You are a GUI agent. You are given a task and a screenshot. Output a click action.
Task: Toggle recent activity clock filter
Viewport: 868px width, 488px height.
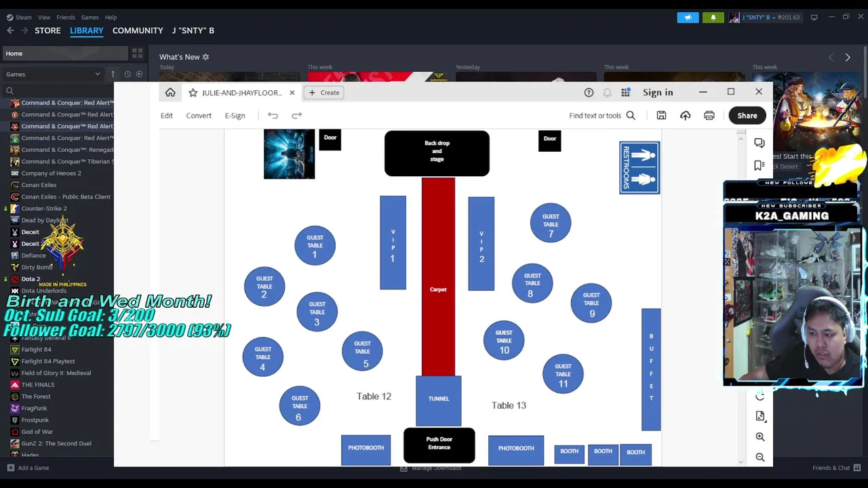127,74
